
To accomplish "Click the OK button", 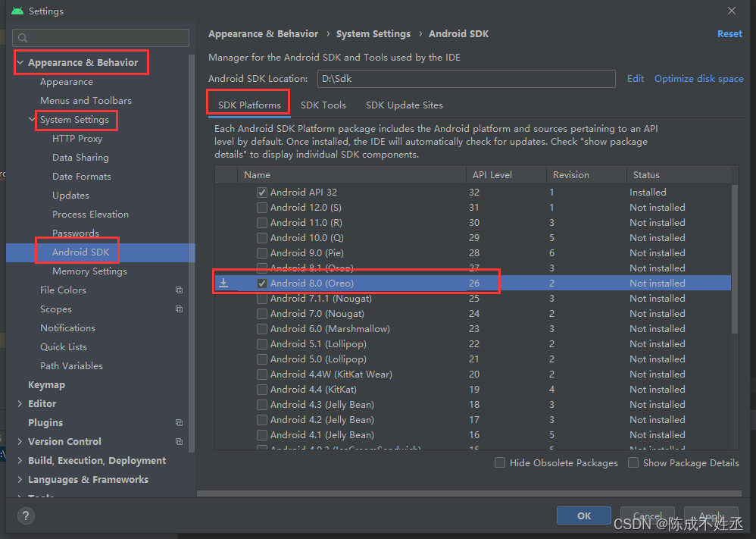I will click(584, 515).
